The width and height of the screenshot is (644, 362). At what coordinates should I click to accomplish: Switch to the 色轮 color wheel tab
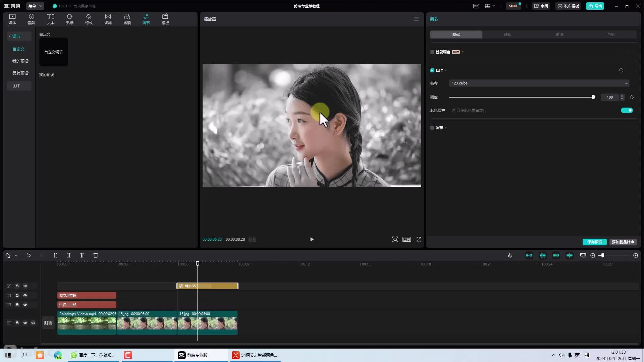[611, 35]
